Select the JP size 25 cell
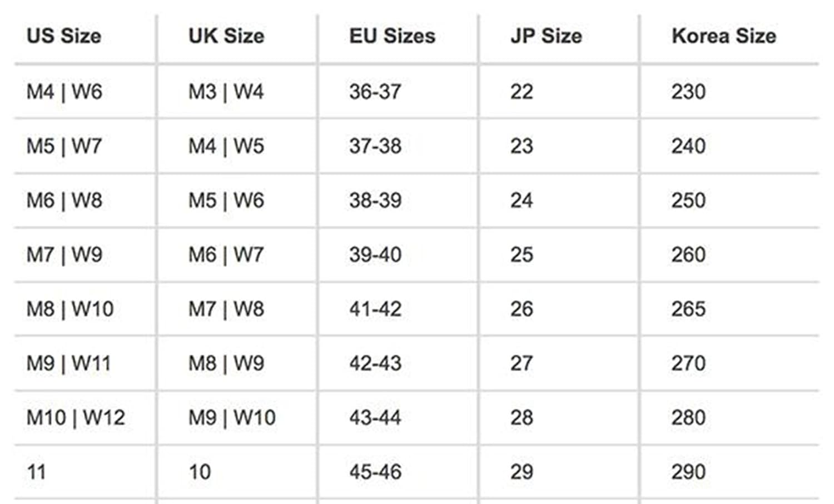 tap(522, 255)
